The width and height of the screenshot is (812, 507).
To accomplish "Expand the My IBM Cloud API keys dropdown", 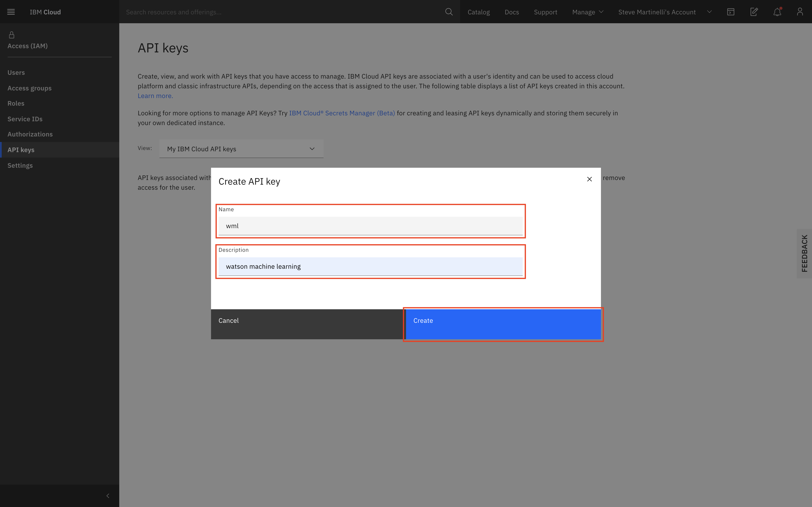I will pyautogui.click(x=241, y=149).
